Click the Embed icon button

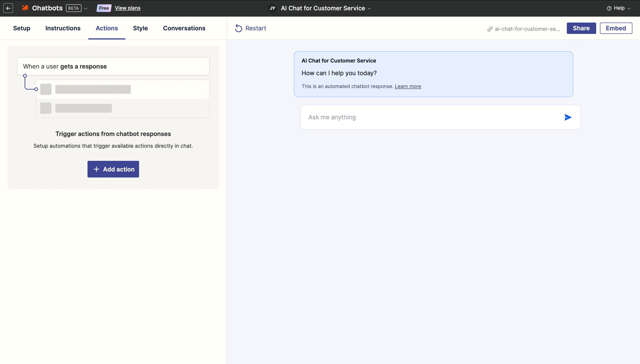click(616, 28)
